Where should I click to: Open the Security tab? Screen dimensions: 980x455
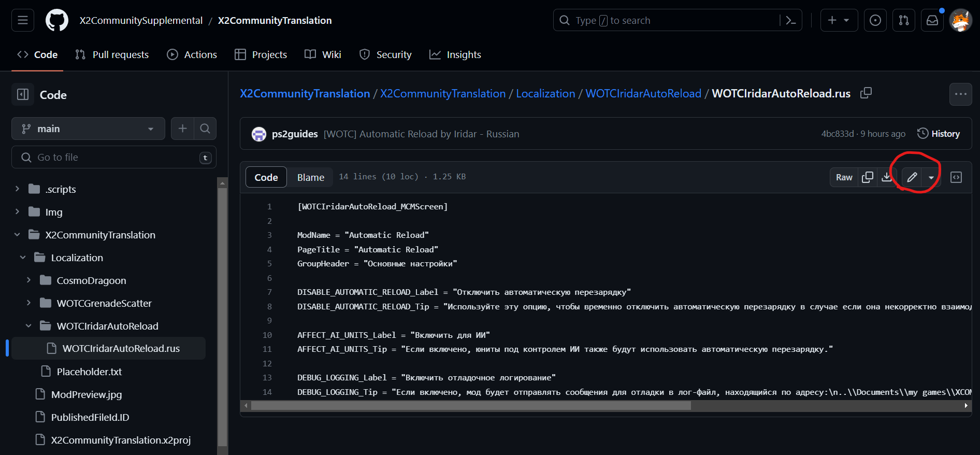coord(386,54)
